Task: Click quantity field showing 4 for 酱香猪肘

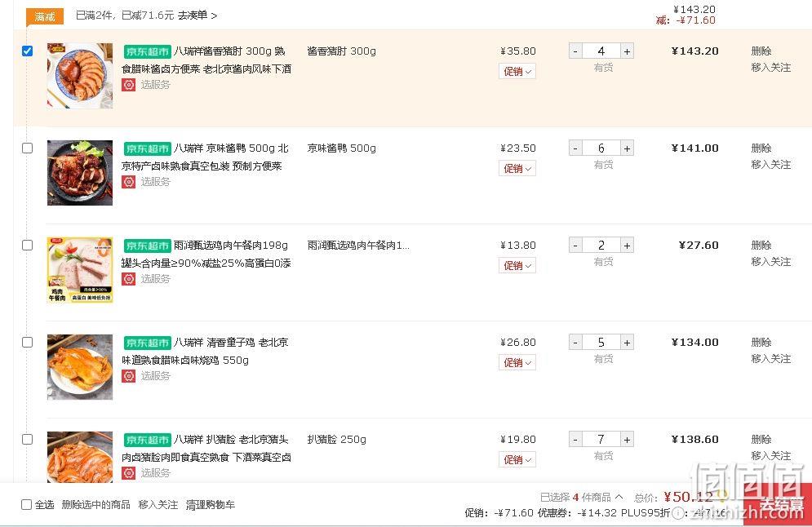Action: coord(601,51)
